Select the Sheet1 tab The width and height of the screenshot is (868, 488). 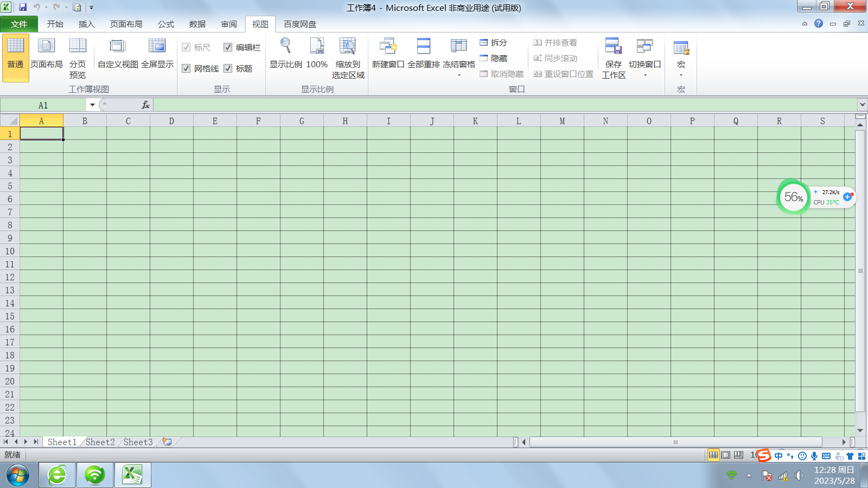click(62, 442)
